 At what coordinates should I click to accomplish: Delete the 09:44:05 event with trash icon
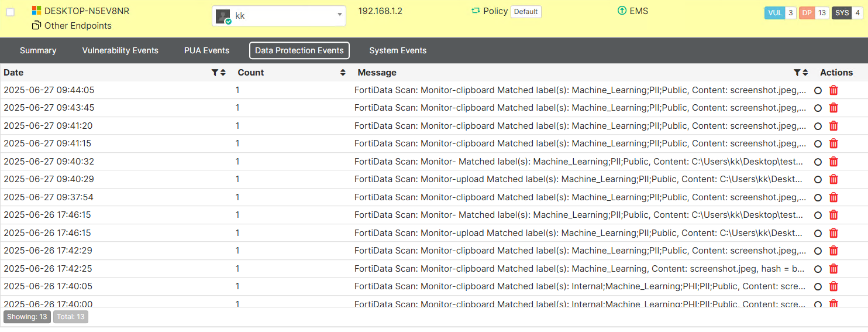click(834, 90)
